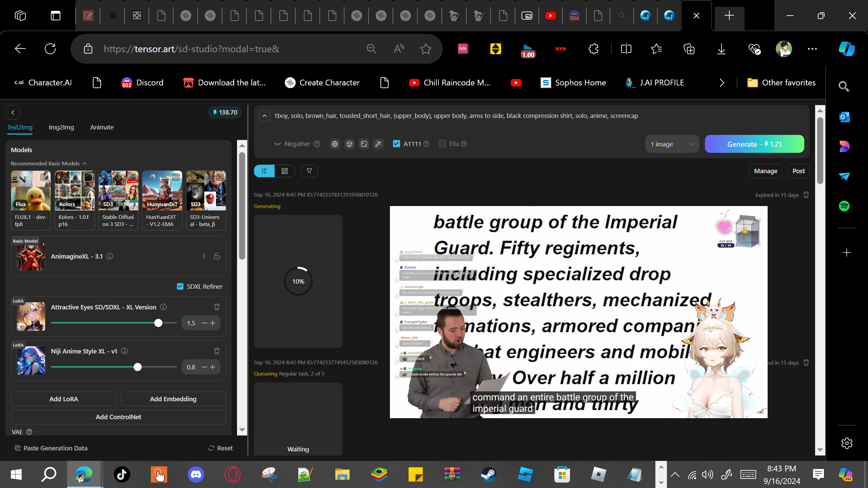Image resolution: width=868 pixels, height=488 pixels.
Task: Switch to grid view of generations
Action: [x=284, y=171]
